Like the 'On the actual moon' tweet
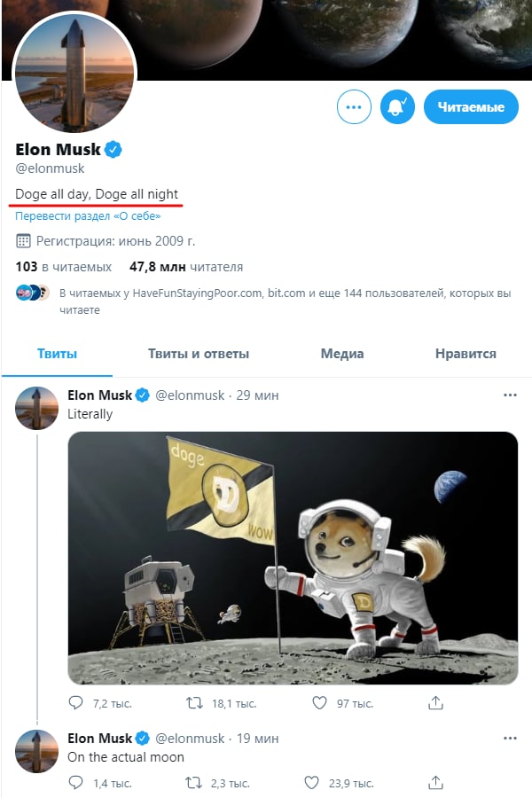 [x=311, y=783]
